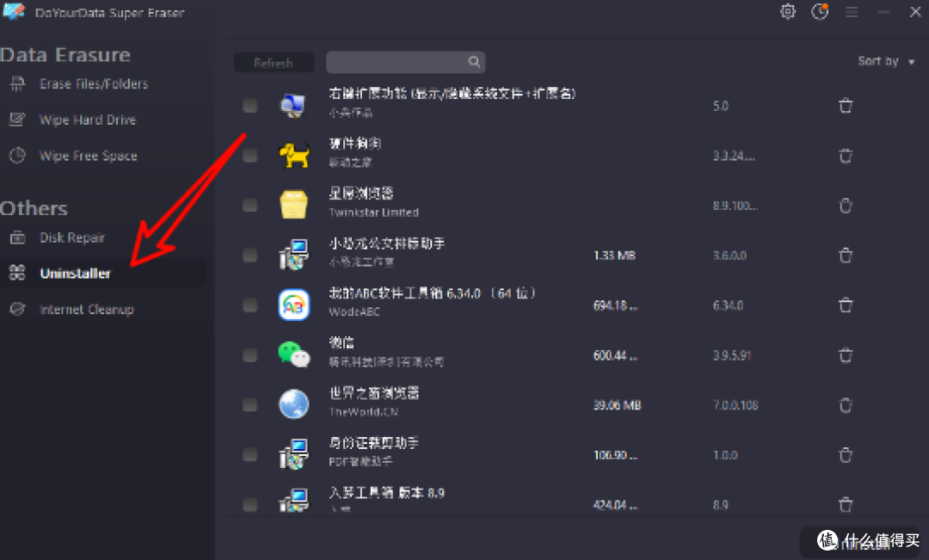The image size is (929, 560).
Task: Click trash icon for version 8.9 toolbox
Action: (x=846, y=504)
